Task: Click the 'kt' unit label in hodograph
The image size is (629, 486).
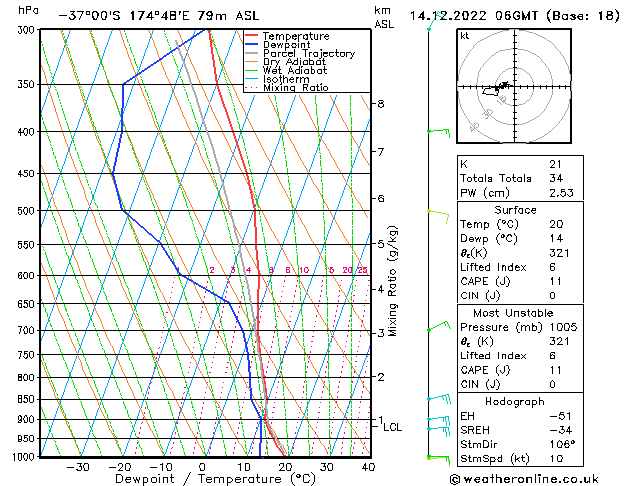Action: [465, 36]
